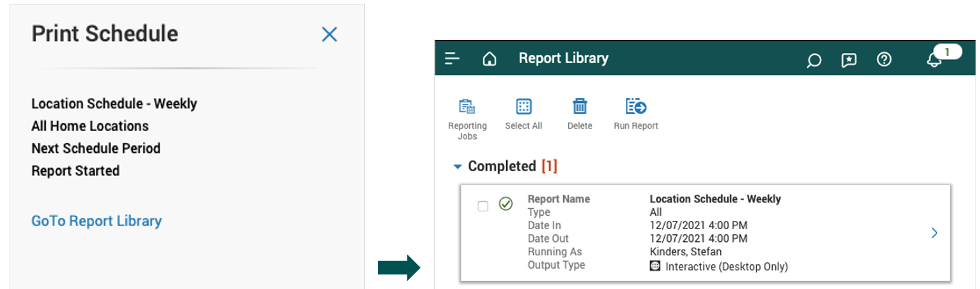Viewport: 980px width, 289px height.
Task: Open report details with right chevron
Action: tap(934, 233)
